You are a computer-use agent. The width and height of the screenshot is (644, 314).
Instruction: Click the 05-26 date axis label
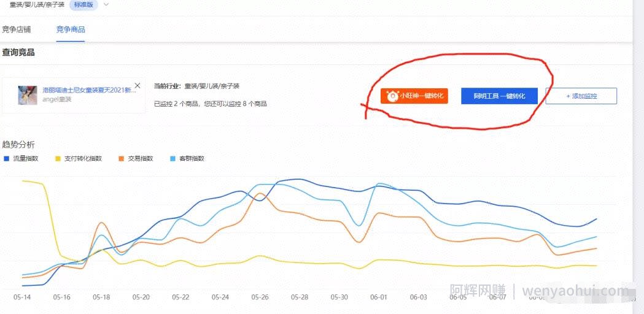click(260, 297)
